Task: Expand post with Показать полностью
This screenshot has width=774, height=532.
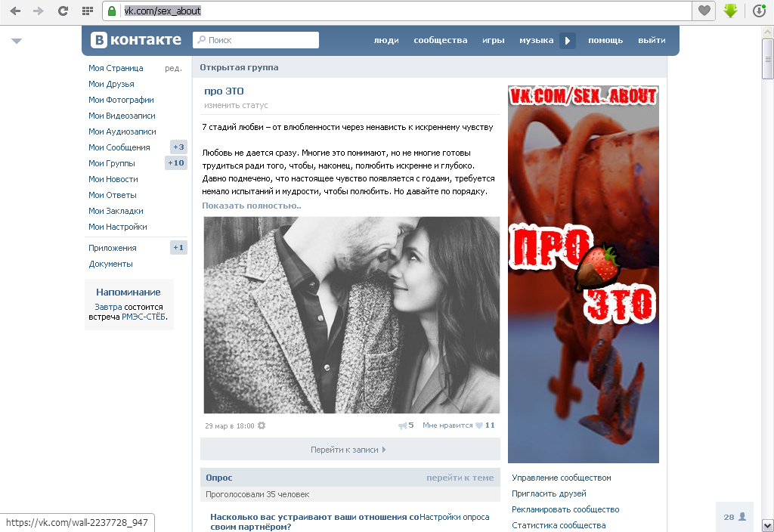Action: [251, 206]
